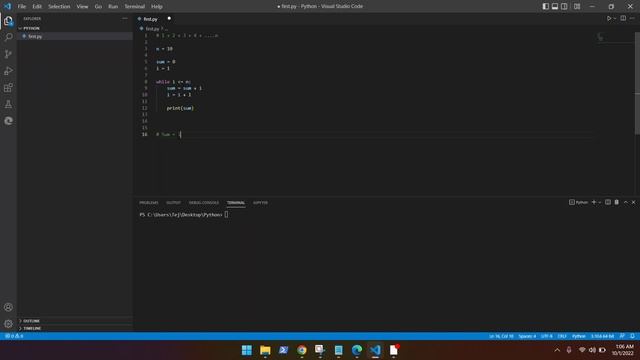Create a new terminal with plus icon

tap(594, 202)
